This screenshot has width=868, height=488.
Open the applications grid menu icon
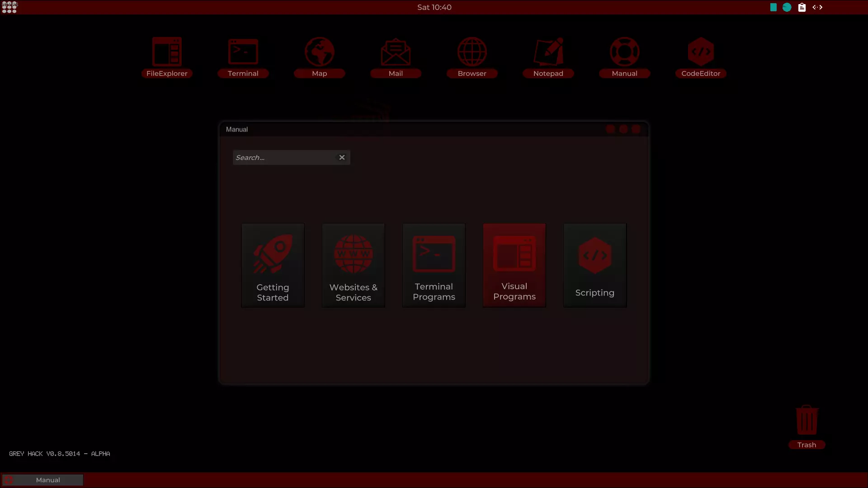click(9, 7)
